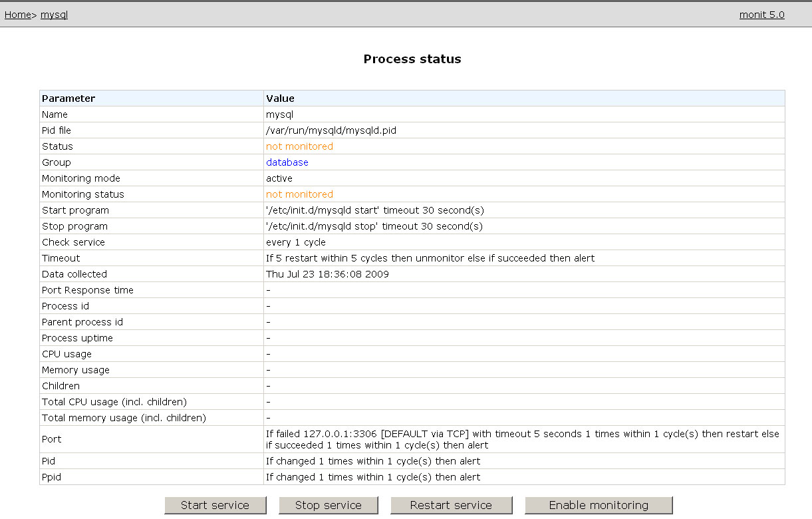Click the Restart service button
Image resolution: width=812 pixels, height=519 pixels.
[x=451, y=505]
